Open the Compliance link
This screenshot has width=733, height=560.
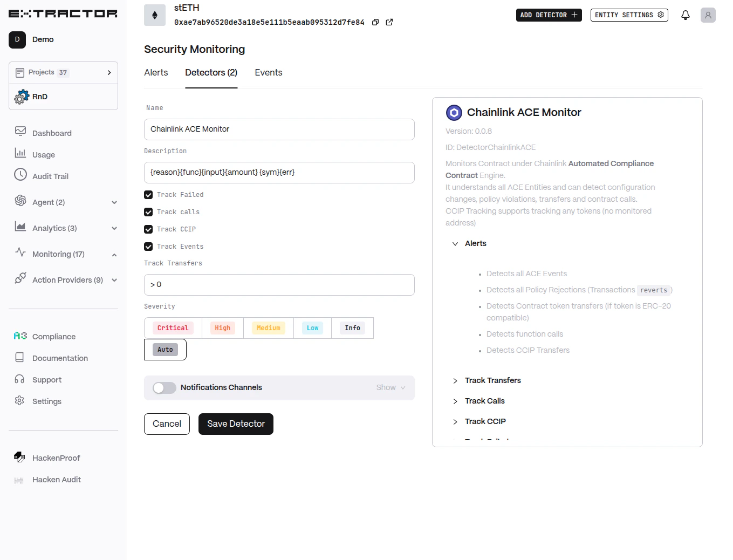pyautogui.click(x=54, y=337)
